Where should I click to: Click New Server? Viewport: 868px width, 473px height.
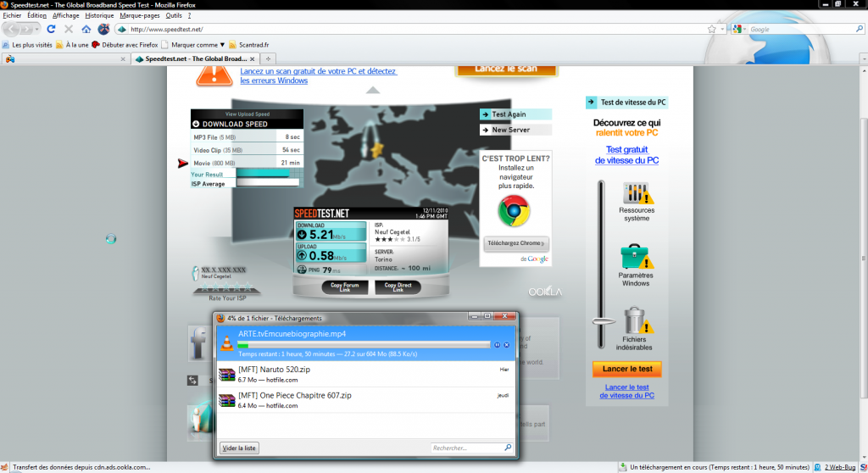(x=515, y=130)
